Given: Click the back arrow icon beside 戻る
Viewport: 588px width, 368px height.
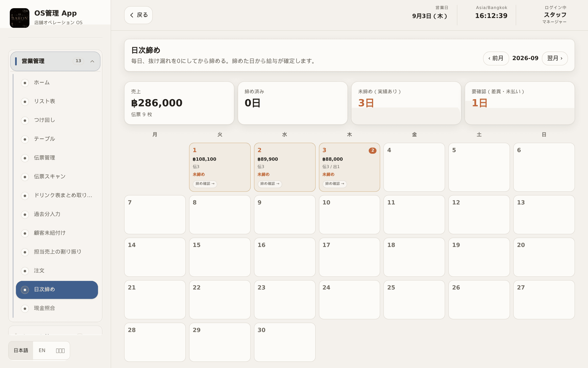Looking at the screenshot, I should pyautogui.click(x=132, y=15).
